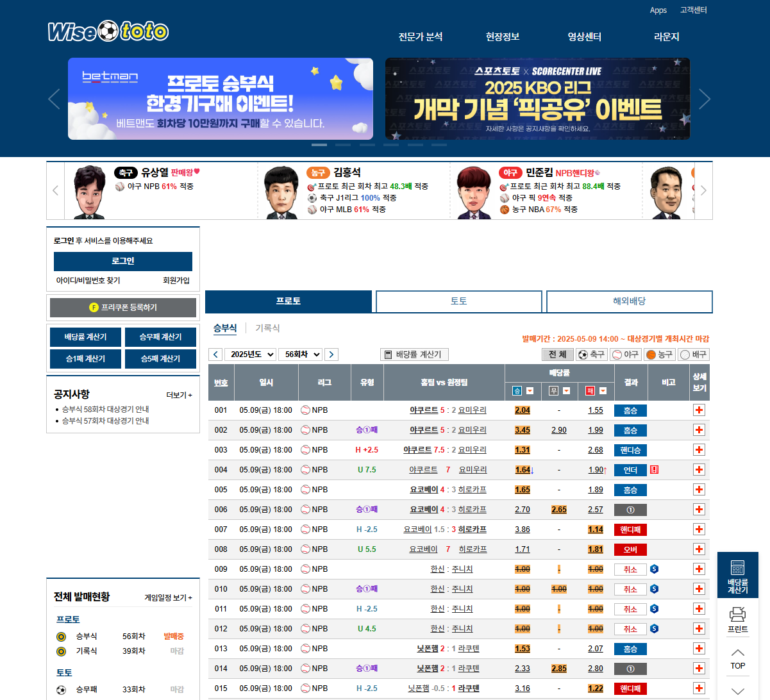Open 고객센터 link at top
The image size is (770, 700).
[x=694, y=10]
